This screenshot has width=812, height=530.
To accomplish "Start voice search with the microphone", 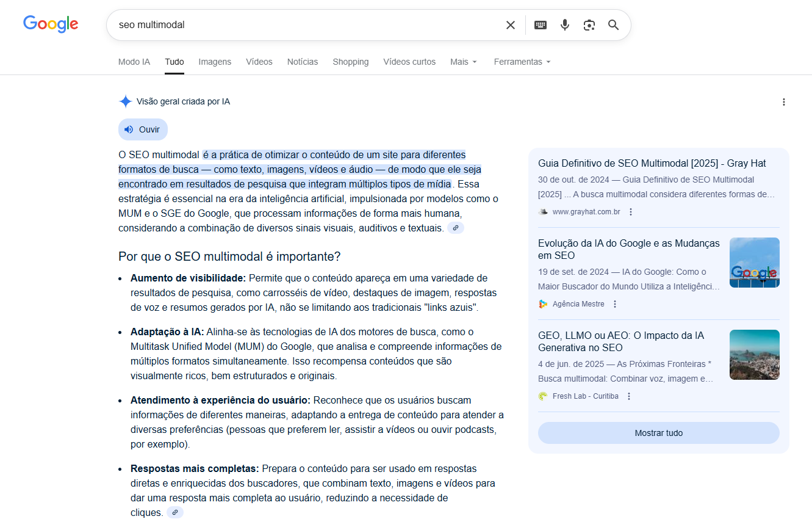I will coord(565,25).
